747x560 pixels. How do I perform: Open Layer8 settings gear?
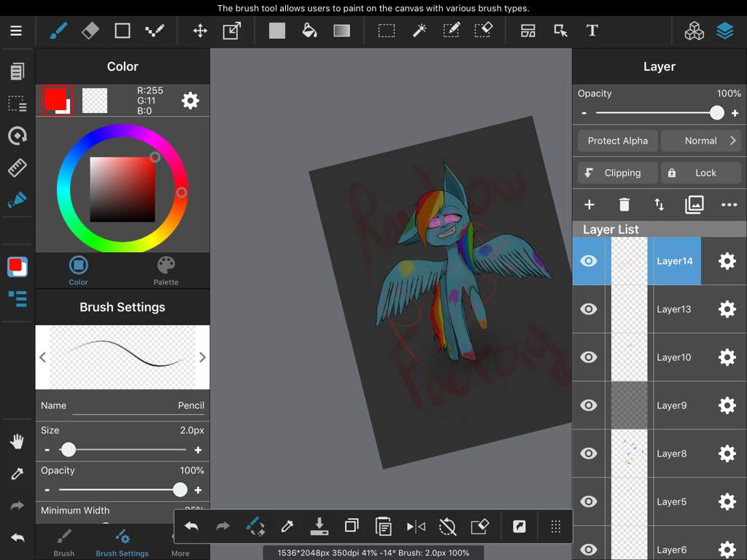727,454
